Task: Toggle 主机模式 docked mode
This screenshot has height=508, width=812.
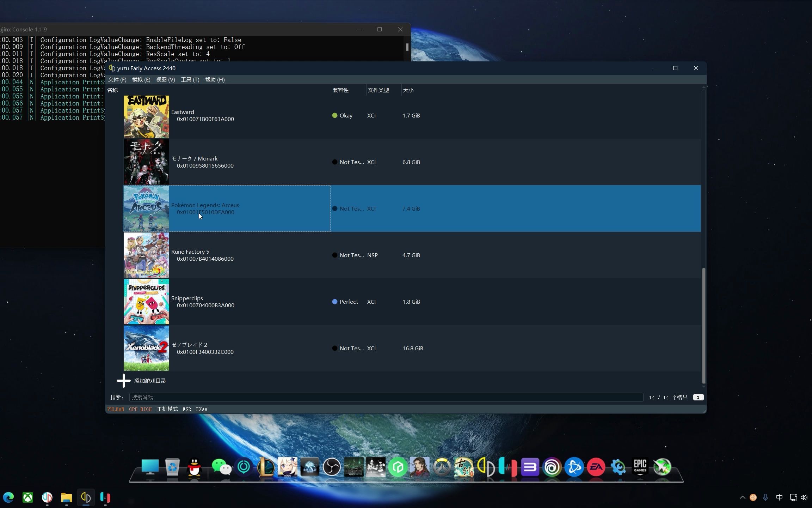Action: pos(167,409)
